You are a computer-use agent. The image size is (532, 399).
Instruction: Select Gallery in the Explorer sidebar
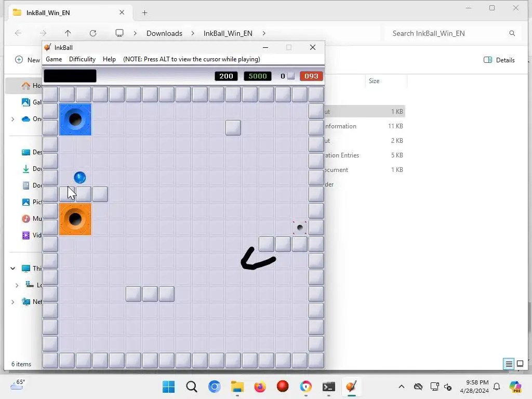[x=31, y=102]
